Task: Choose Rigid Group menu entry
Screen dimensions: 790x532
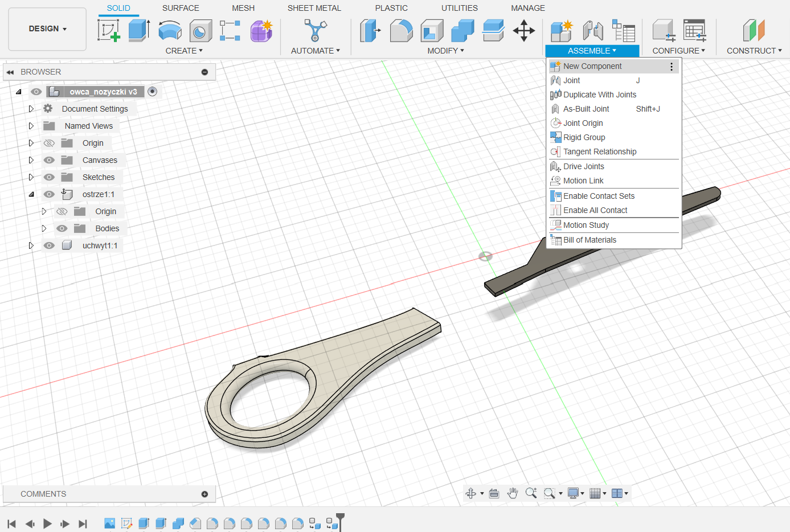Action: pos(614,137)
